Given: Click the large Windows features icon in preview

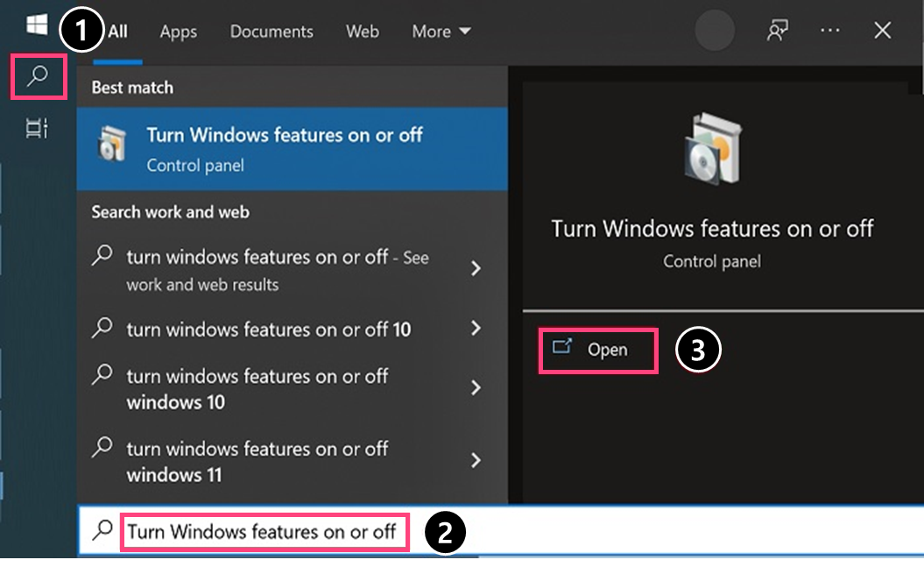Looking at the screenshot, I should point(712,148).
